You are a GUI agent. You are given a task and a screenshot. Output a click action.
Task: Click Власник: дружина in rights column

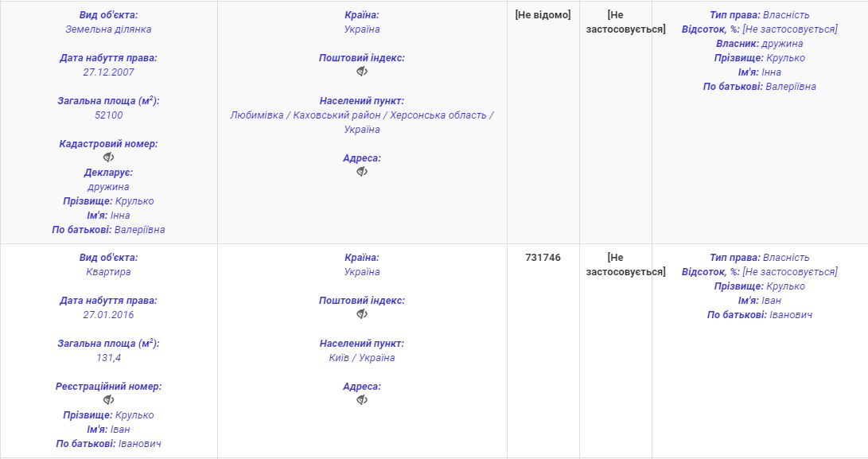759,44
